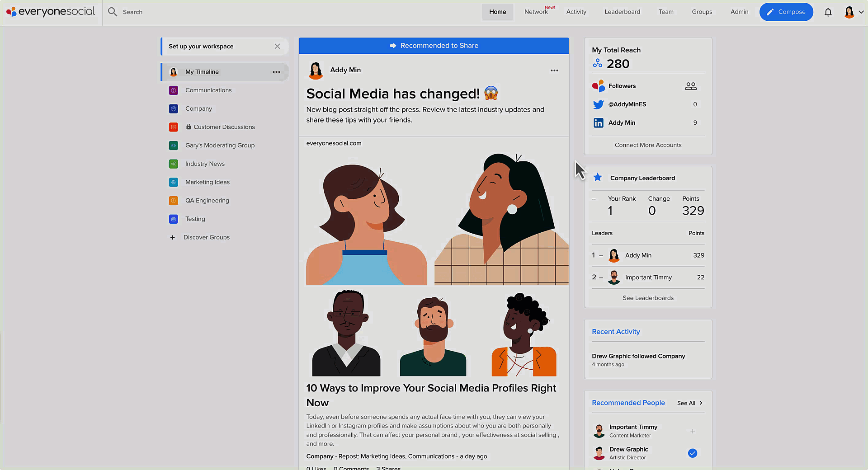868x470 pixels.
Task: Click the LinkedIn icon beside Addy Min
Action: point(598,122)
